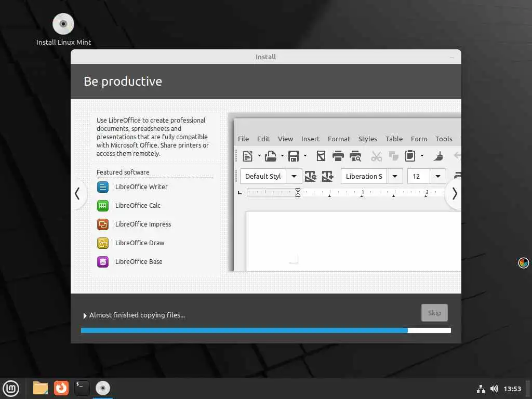The width and height of the screenshot is (532, 399).
Task: Open the 13:53 clock in the panel
Action: 512,389
